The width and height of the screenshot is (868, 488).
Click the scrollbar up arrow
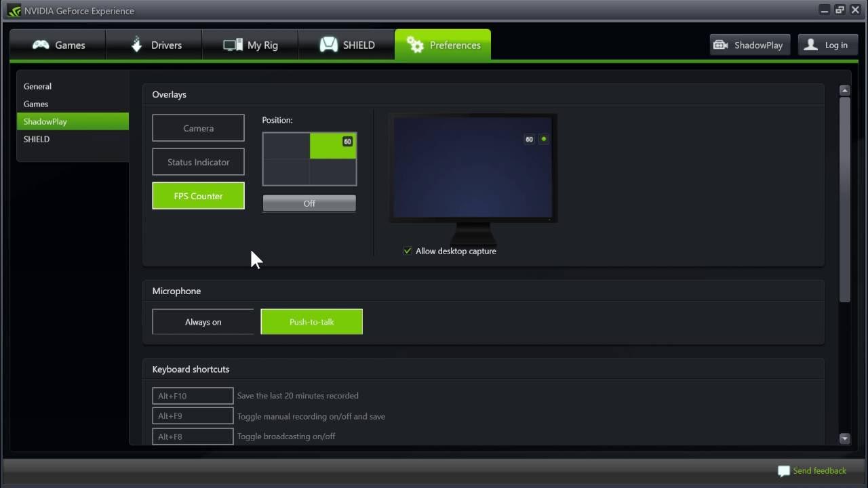(x=844, y=90)
